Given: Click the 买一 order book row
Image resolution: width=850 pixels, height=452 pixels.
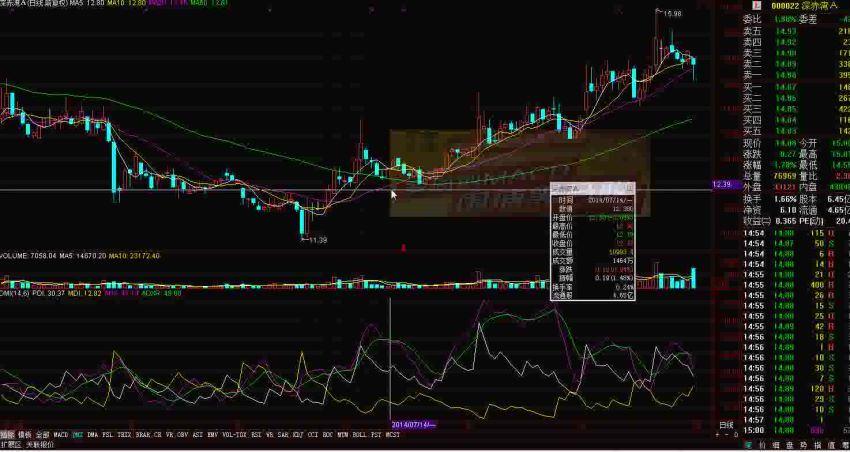Looking at the screenshot, I should point(796,87).
